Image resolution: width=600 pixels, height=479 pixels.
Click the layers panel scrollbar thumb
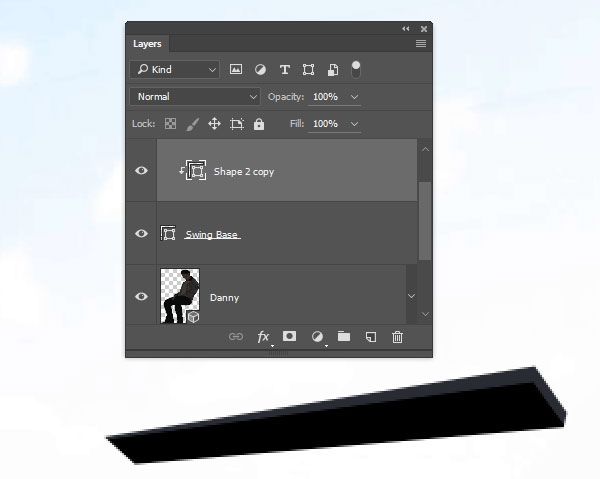point(425,221)
